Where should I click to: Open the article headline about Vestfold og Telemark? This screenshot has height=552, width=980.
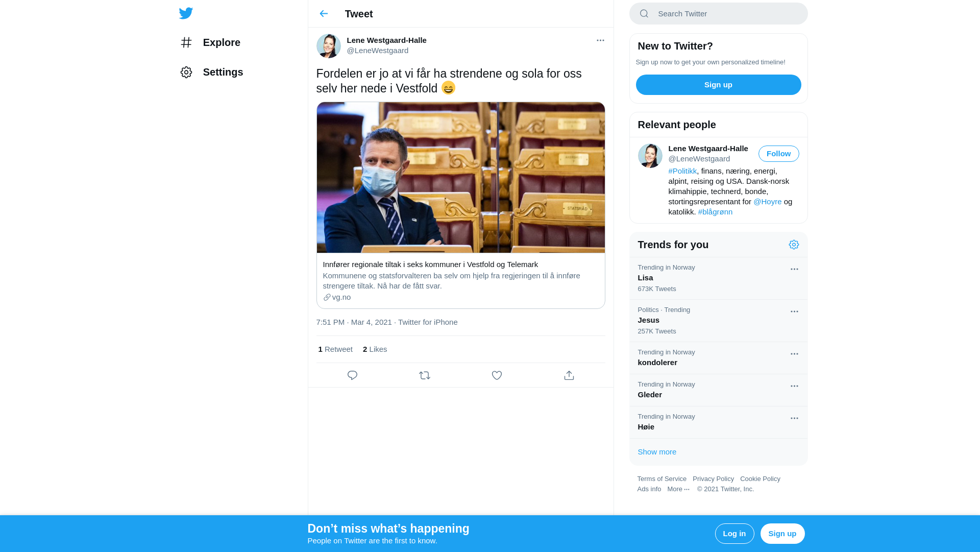430,265
